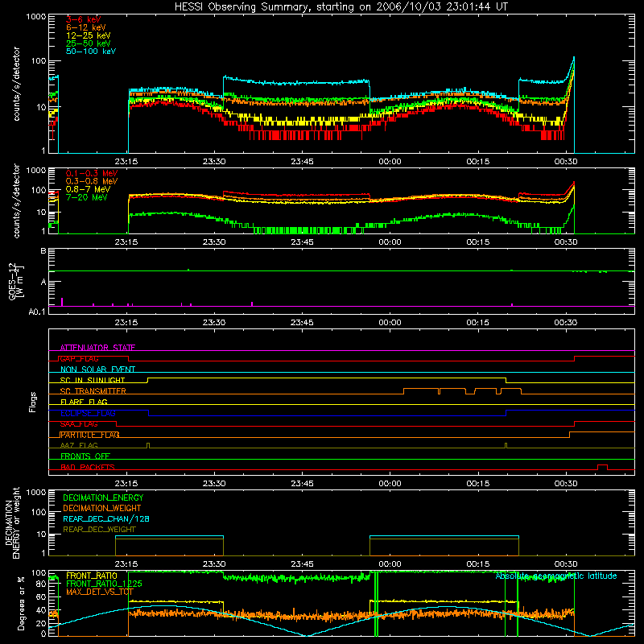
Task: Select the ECLIPSE_FLAG label
Action: point(88,413)
